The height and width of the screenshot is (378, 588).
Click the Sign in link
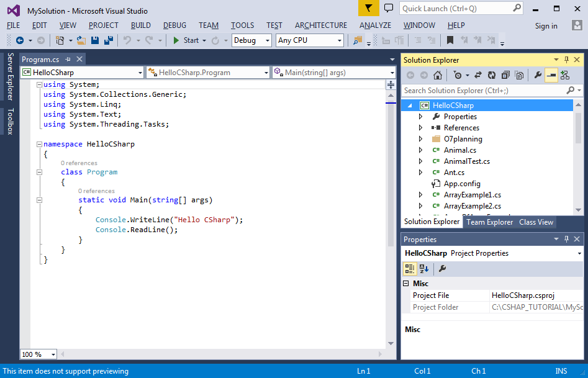(x=546, y=26)
